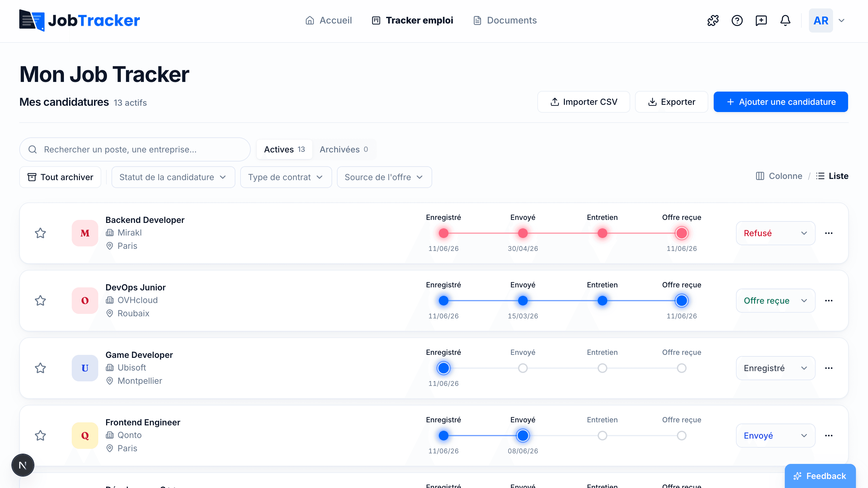Open Type de contrat filter
This screenshot has height=488, width=868.
pos(286,177)
